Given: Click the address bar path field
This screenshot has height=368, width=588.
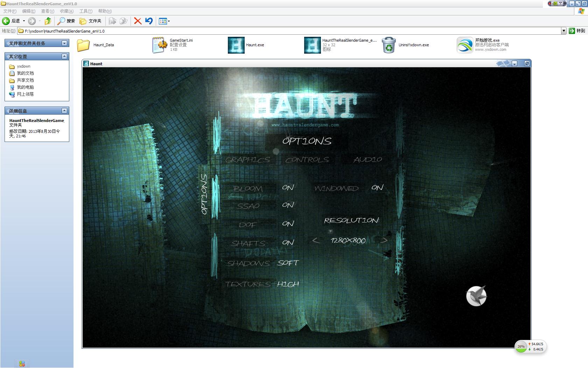Looking at the screenshot, I should coord(289,31).
